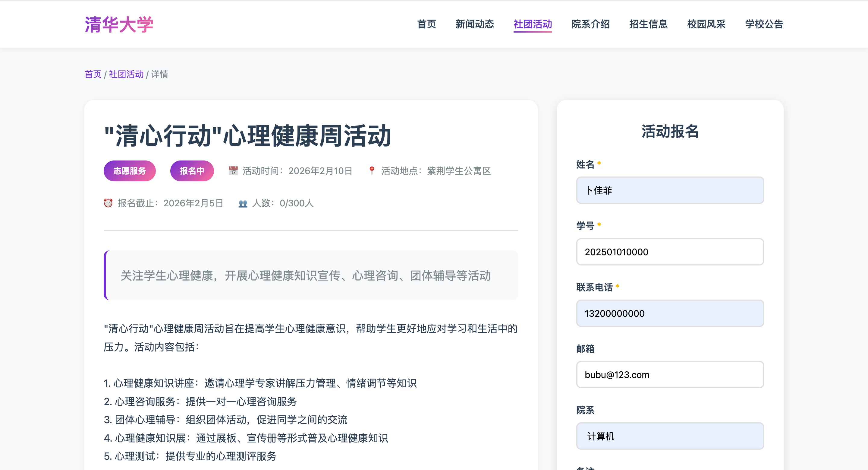Viewport: 868px width, 470px height.
Task: Click the 首页 breadcrumb link
Action: pos(93,74)
